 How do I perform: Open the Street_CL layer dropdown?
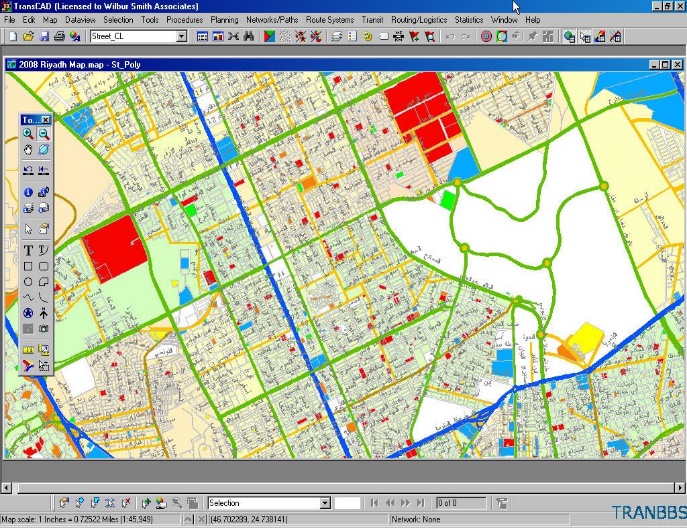coord(181,36)
